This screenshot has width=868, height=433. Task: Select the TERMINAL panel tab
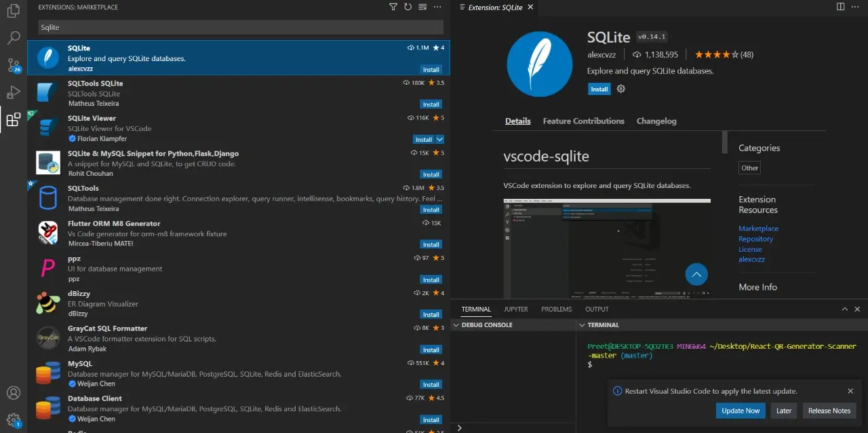[x=476, y=309]
